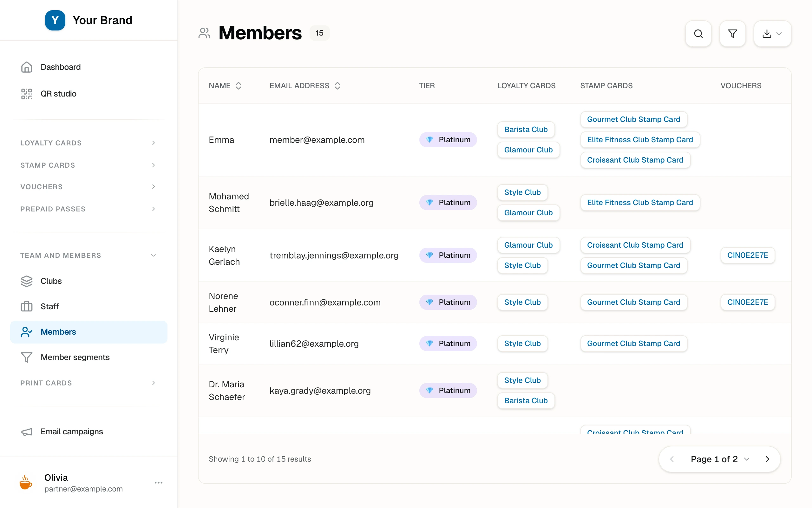Sort table by Name column
The height and width of the screenshot is (508, 812).
(x=225, y=86)
